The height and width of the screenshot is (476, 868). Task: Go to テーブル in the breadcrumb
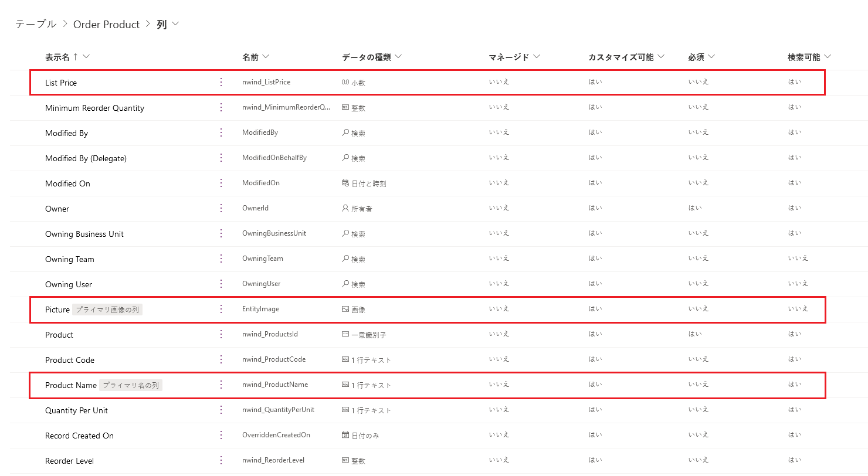click(36, 24)
